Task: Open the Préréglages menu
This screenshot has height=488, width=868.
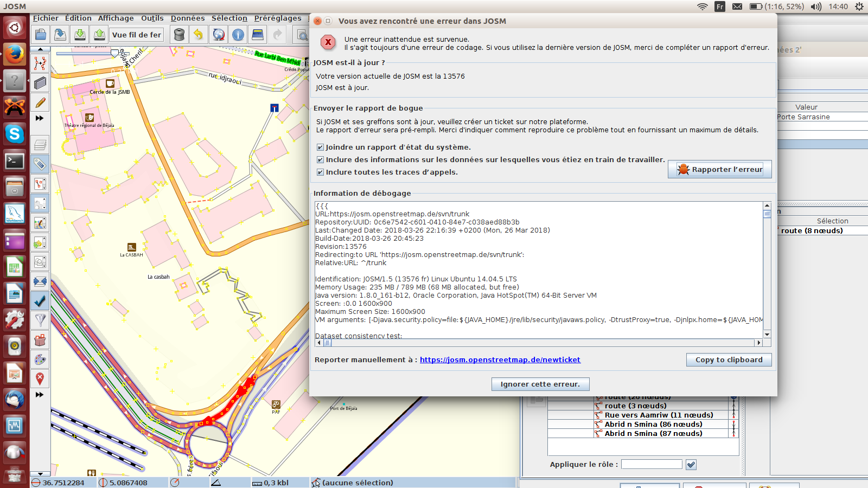Action: point(277,18)
